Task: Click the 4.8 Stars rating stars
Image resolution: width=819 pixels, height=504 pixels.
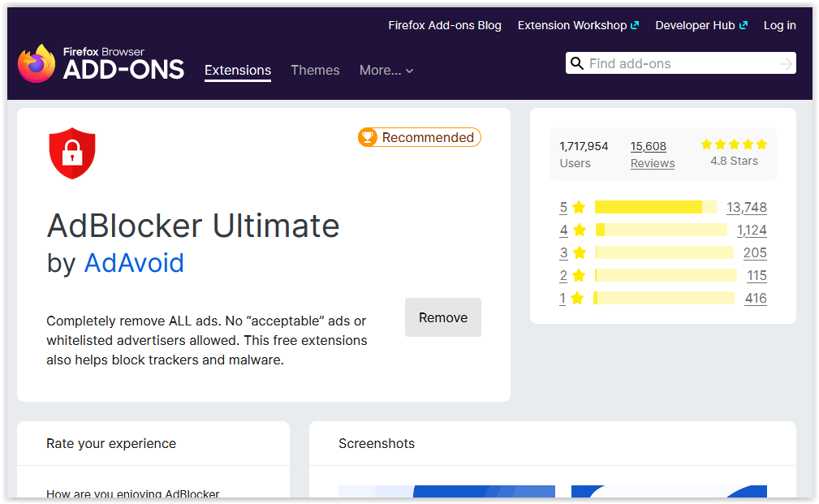Action: pos(734,144)
